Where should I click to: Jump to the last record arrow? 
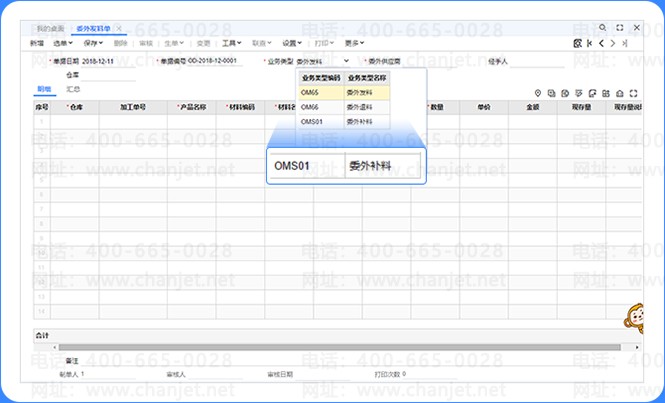click(x=625, y=43)
